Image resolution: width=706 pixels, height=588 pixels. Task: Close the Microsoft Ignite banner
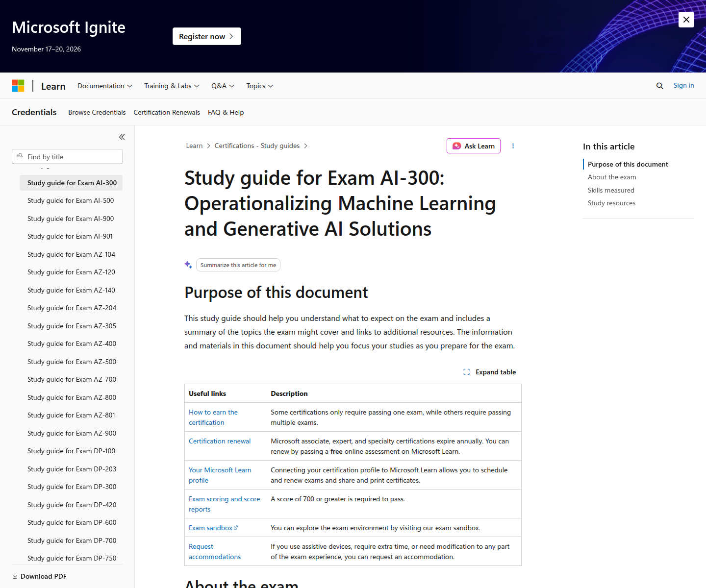pos(686,20)
